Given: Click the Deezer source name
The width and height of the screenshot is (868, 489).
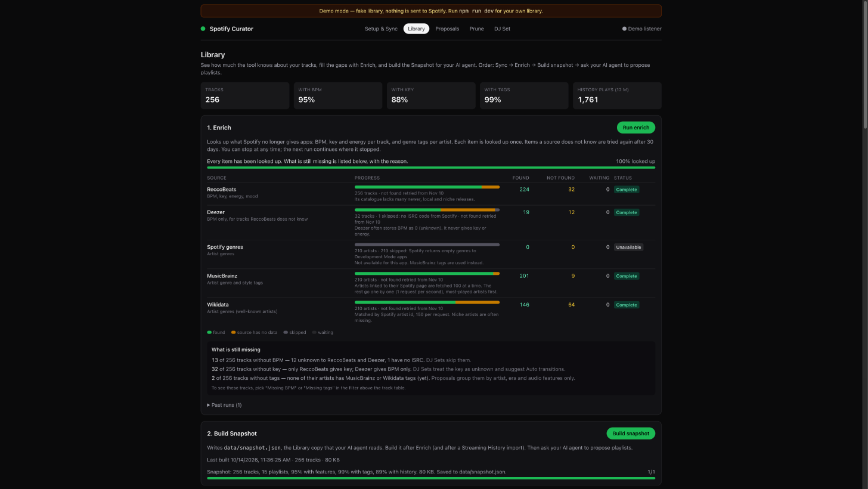Looking at the screenshot, I should (x=216, y=212).
